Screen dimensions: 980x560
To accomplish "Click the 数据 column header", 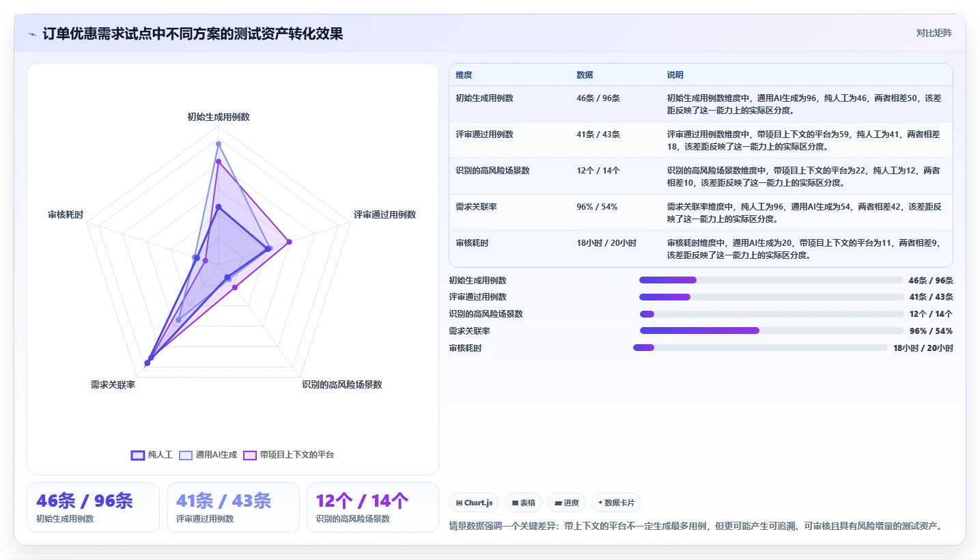I will 585,75.
